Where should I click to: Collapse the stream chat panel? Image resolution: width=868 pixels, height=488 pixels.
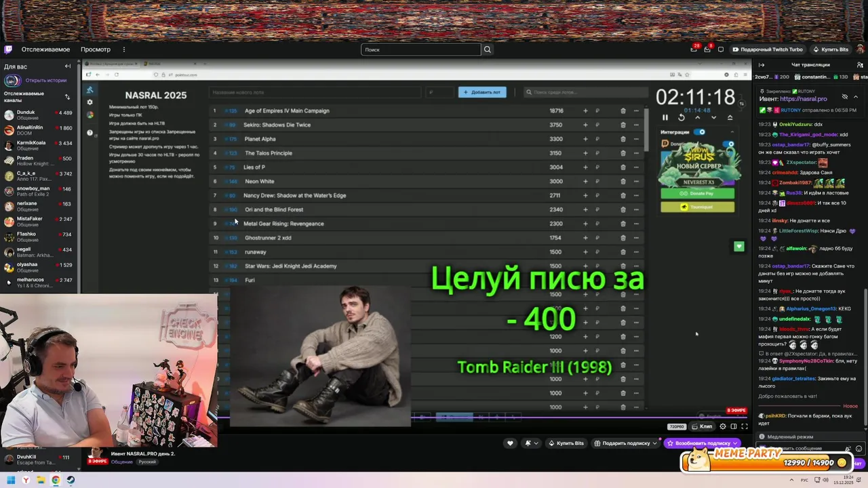coord(762,65)
